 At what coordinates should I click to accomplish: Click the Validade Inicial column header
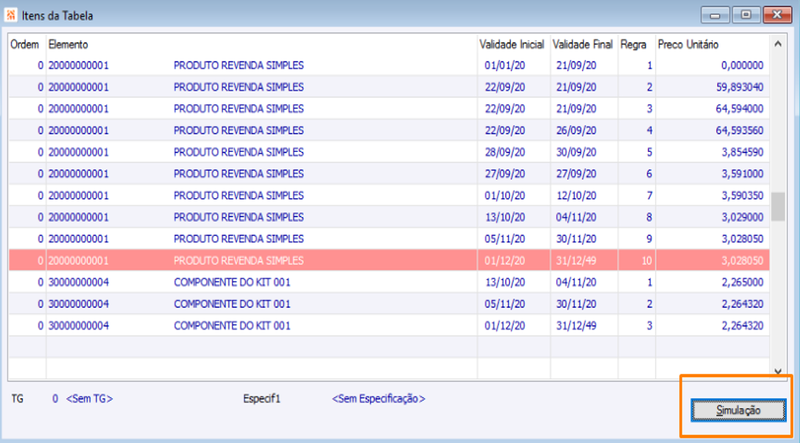tap(512, 44)
